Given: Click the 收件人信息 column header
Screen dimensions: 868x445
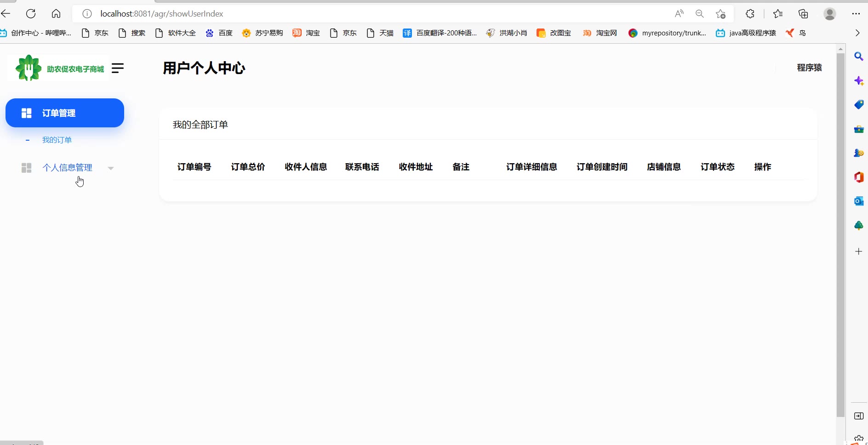Looking at the screenshot, I should pyautogui.click(x=306, y=167).
